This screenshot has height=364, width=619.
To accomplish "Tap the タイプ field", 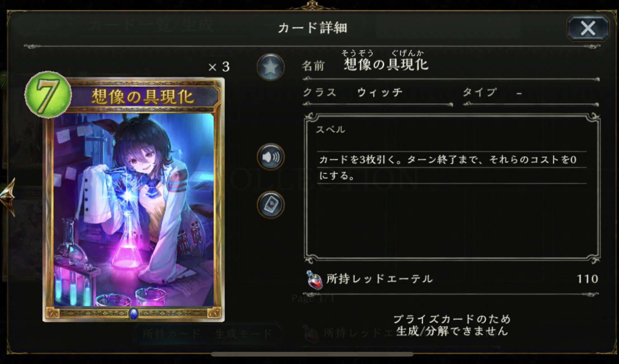I will click(x=531, y=93).
